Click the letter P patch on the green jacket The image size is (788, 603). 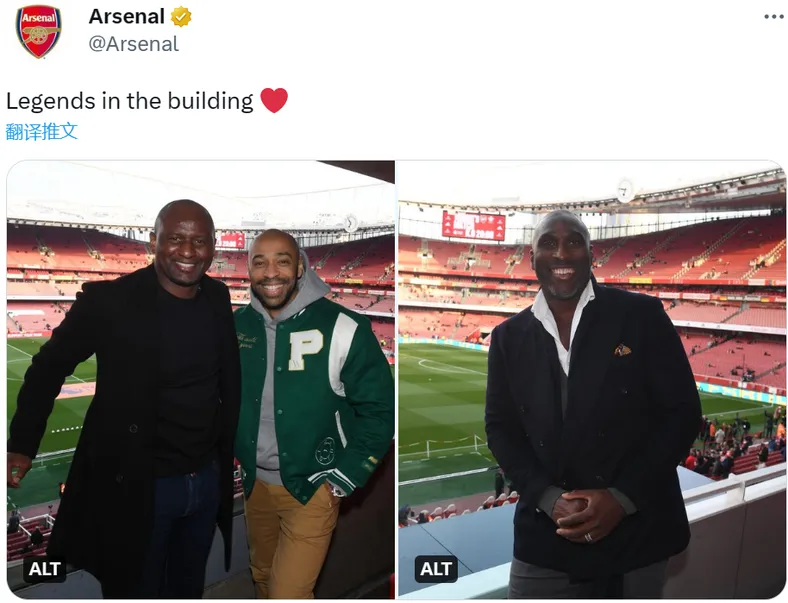305,350
